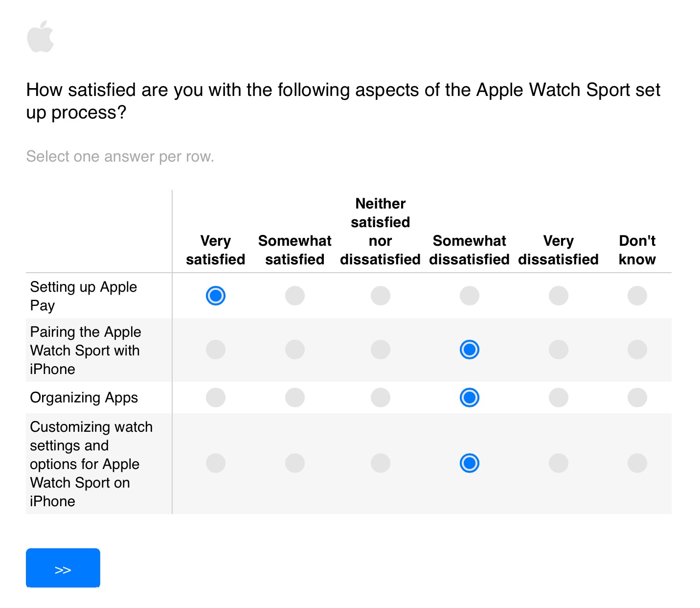Select Somewhat satisfied for Setting up Apple Pay
This screenshot has height=608, width=700.
tap(295, 296)
